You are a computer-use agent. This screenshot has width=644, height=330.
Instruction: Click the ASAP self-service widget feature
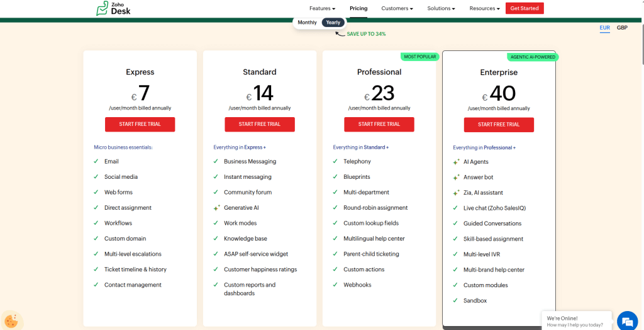tap(256, 254)
